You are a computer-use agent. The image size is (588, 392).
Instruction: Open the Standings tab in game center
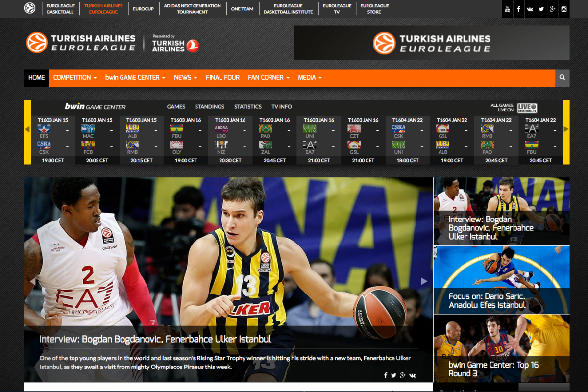point(210,107)
